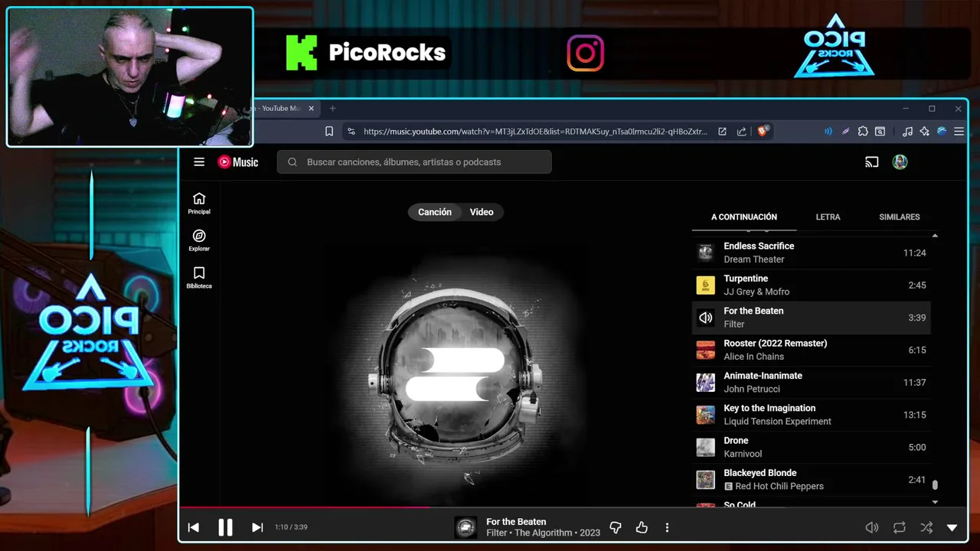Pause the current song

225,527
